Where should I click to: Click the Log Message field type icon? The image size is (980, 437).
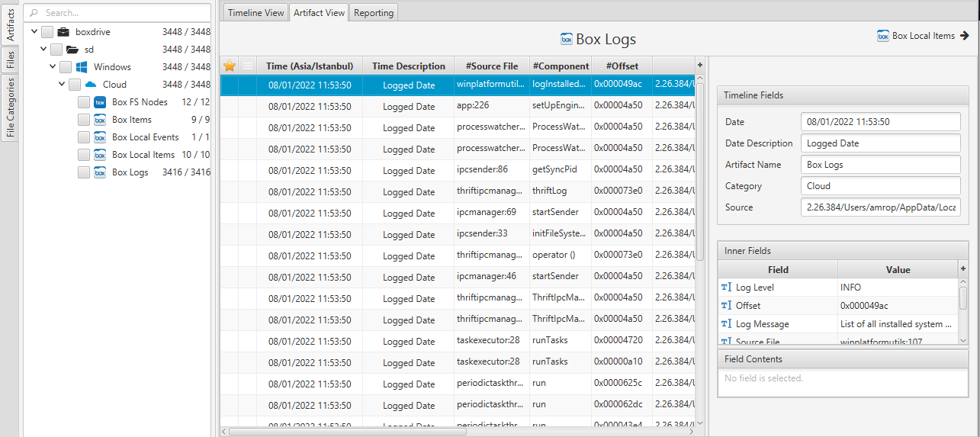(726, 324)
